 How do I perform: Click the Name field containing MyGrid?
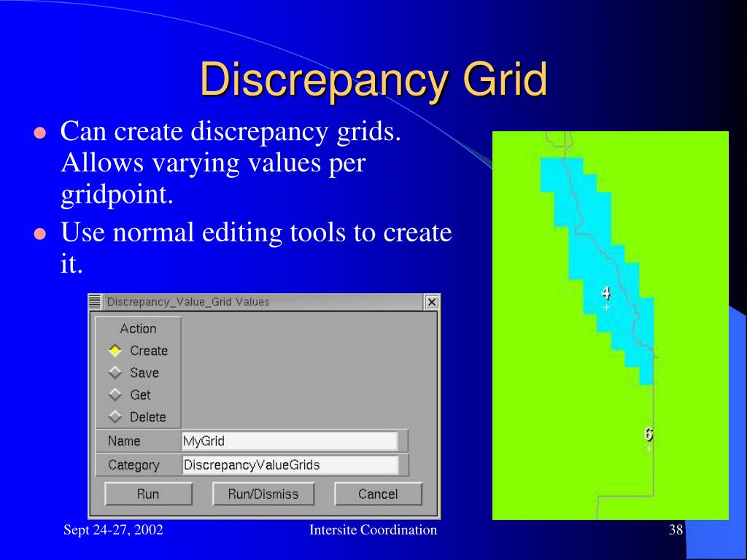[x=290, y=441]
